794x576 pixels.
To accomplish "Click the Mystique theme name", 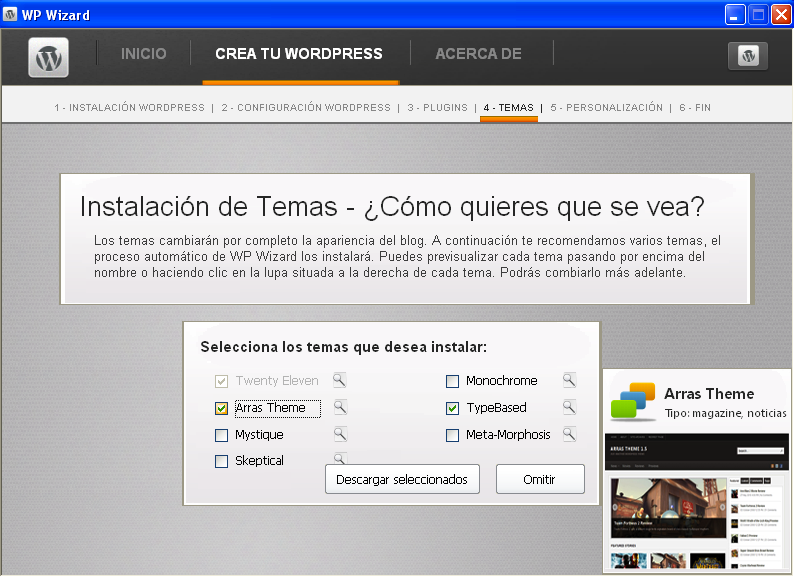I will click(259, 435).
